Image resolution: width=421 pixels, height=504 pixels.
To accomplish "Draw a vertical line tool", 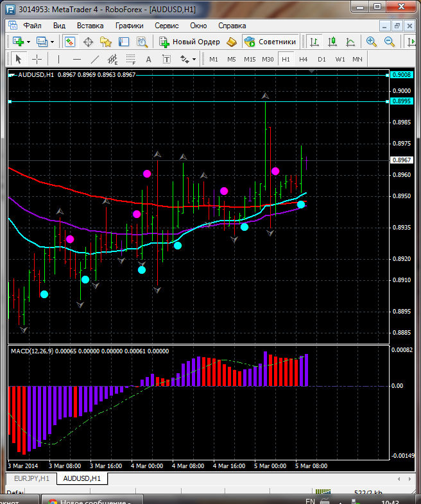I will pyautogui.click(x=58, y=59).
